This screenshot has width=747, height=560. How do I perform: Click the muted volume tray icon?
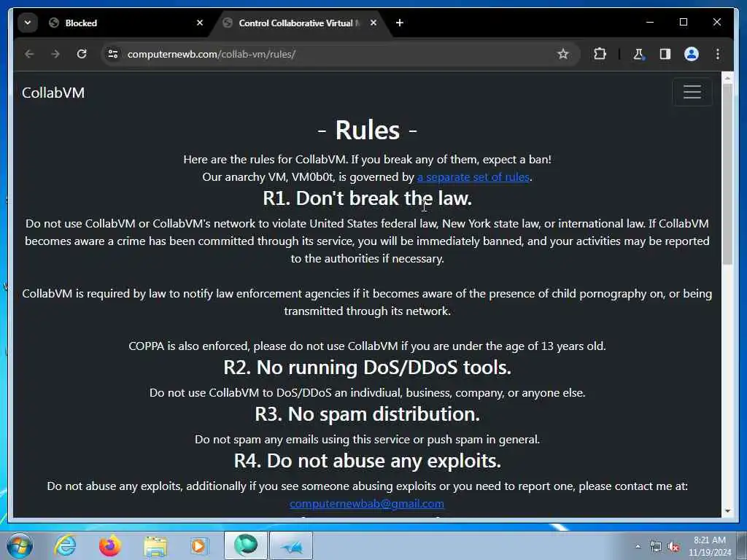pyautogui.click(x=673, y=547)
